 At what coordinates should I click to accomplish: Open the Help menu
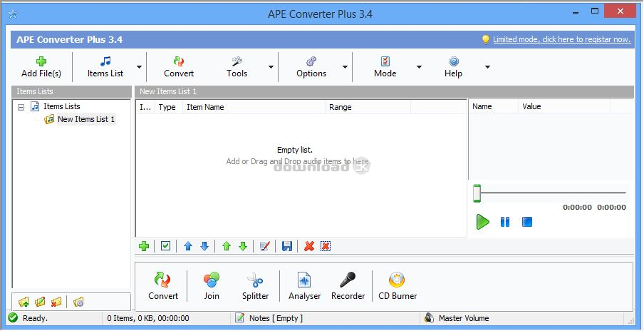pos(453,67)
